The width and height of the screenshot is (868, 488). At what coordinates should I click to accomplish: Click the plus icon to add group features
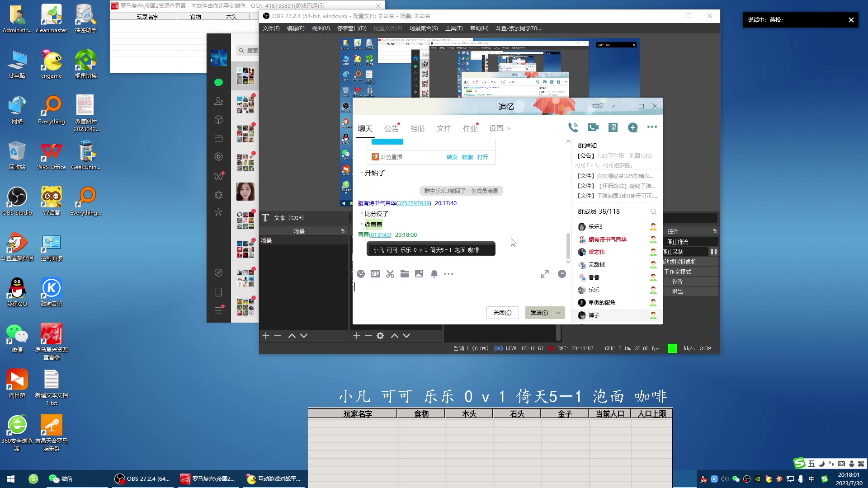[632, 127]
